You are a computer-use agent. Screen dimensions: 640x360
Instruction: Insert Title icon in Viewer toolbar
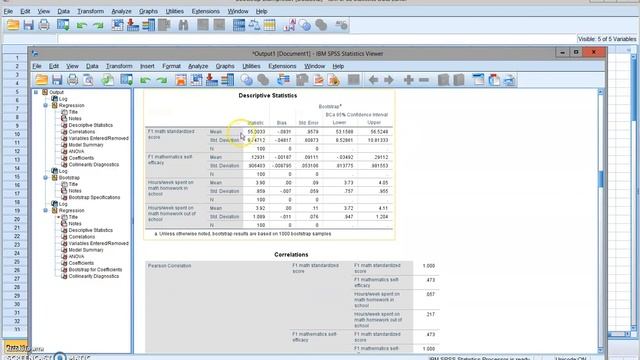[494, 80]
